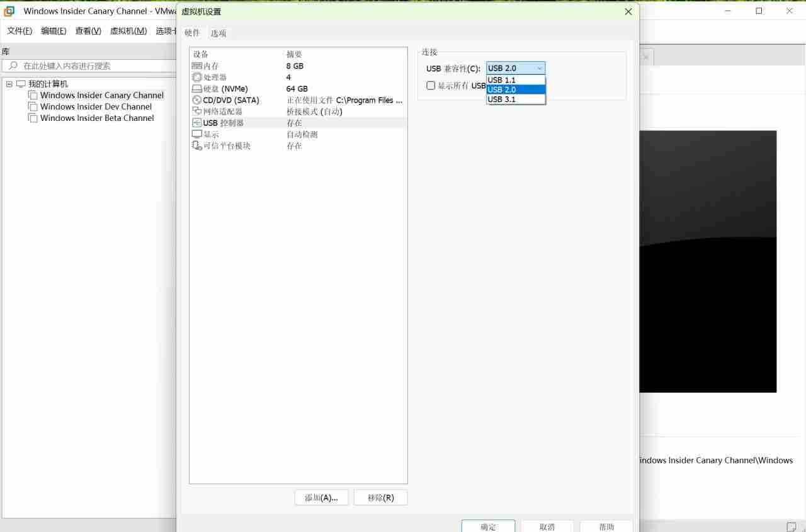Click the 处理器 device icon
This screenshot has width=806, height=532.
196,77
